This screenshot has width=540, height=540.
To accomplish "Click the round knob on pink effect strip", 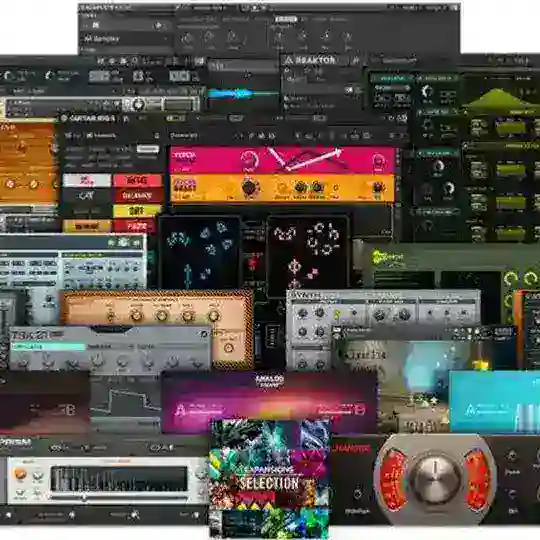I will click(x=250, y=160).
